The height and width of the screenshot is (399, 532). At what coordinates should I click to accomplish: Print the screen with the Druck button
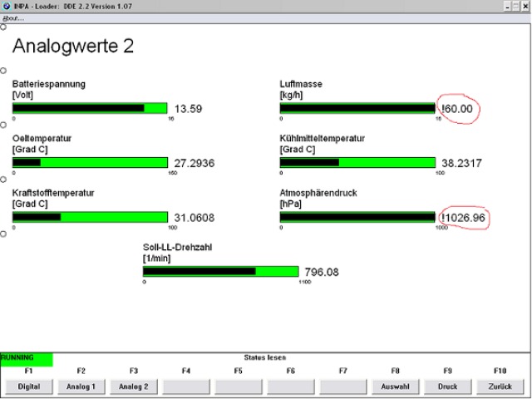pyautogui.click(x=447, y=387)
